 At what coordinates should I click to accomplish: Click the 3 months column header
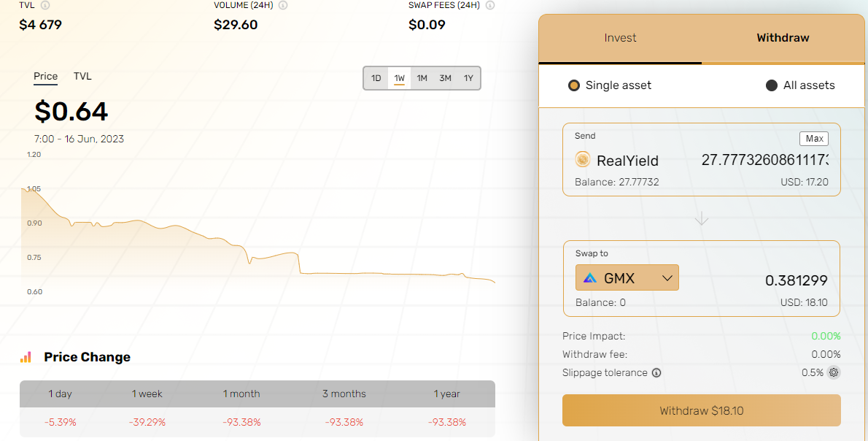[x=344, y=394]
